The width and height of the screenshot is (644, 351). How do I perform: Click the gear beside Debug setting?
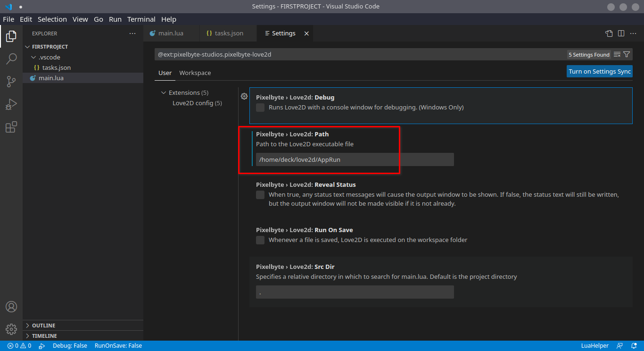[244, 96]
